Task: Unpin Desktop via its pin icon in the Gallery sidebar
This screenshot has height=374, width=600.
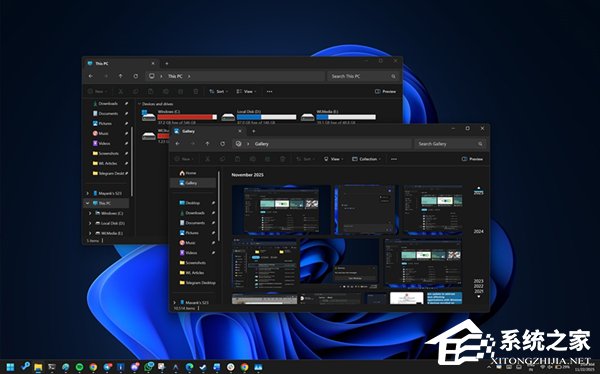Action: (x=213, y=203)
